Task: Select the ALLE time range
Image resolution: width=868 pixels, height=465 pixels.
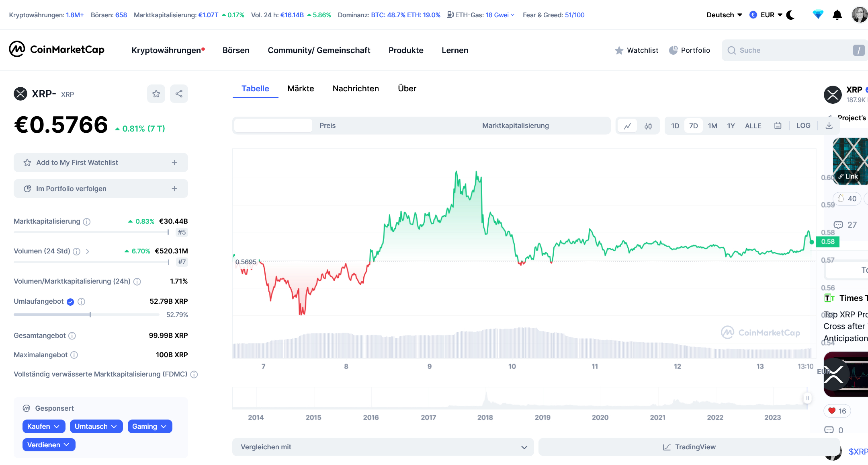Action: pyautogui.click(x=753, y=126)
